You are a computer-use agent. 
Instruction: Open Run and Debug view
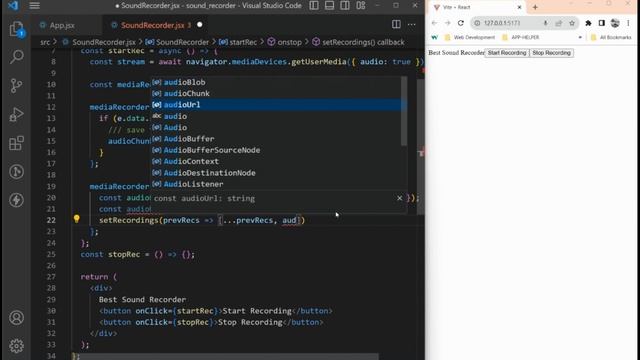tap(16, 114)
